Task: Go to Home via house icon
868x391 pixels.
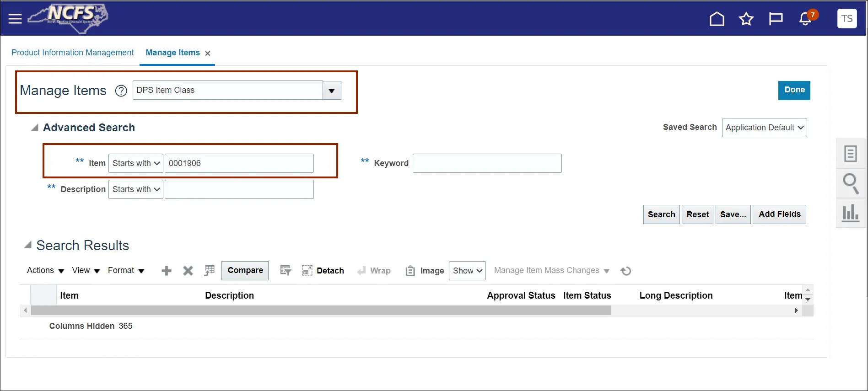Action: coord(717,19)
